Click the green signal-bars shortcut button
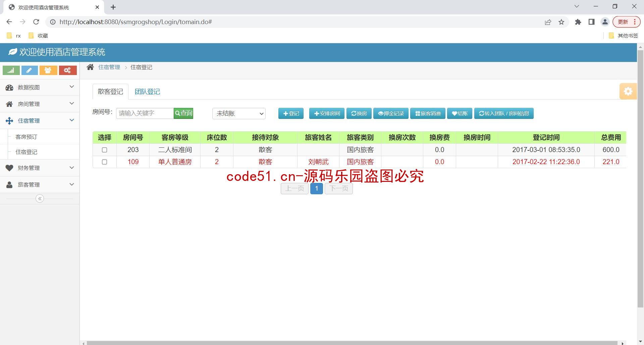The height and width of the screenshot is (345, 644). pyautogui.click(x=11, y=70)
